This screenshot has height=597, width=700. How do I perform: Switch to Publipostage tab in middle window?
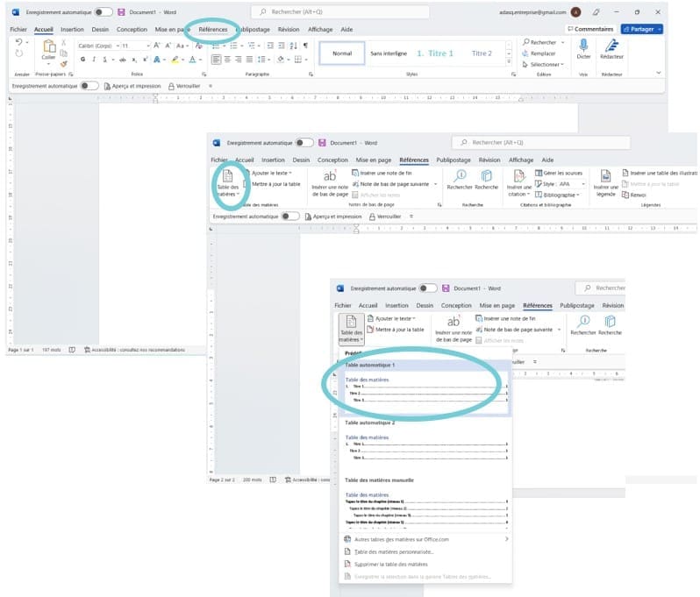tap(454, 160)
